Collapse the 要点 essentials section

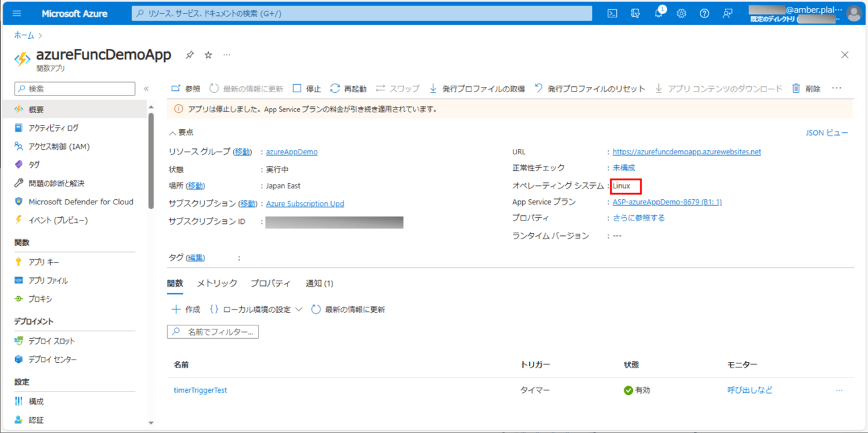[x=182, y=132]
